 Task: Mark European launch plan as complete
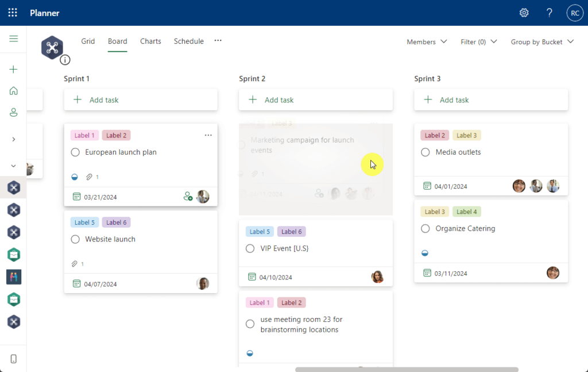pos(75,152)
